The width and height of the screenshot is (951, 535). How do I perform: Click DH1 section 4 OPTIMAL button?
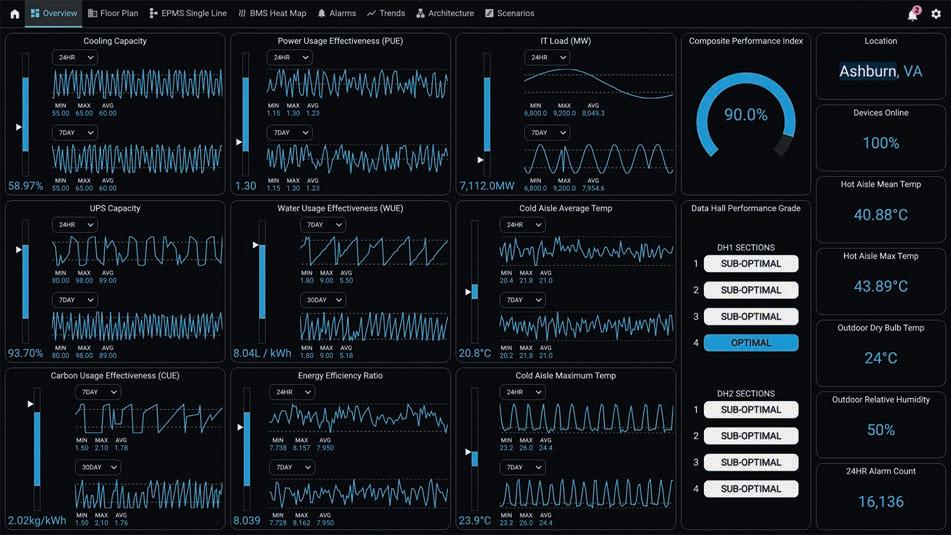click(751, 343)
